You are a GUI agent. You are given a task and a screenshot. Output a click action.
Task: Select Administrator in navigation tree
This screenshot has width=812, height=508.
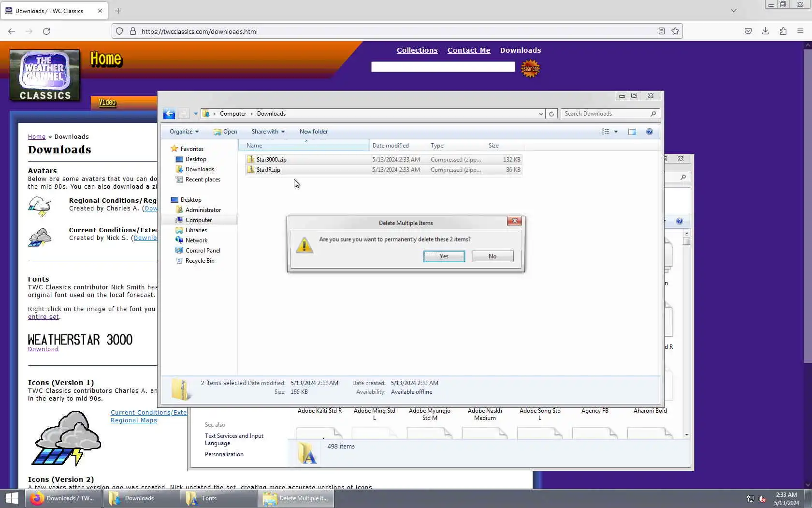203,210
